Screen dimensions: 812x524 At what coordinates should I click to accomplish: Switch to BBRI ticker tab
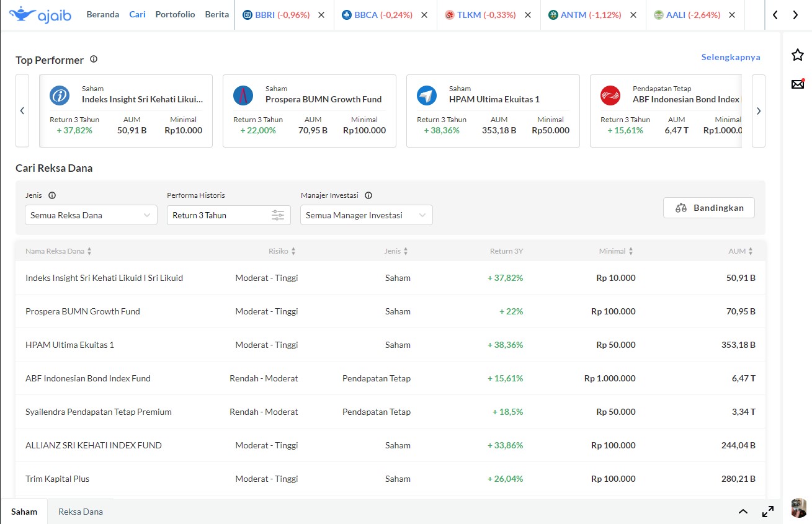tap(277, 15)
